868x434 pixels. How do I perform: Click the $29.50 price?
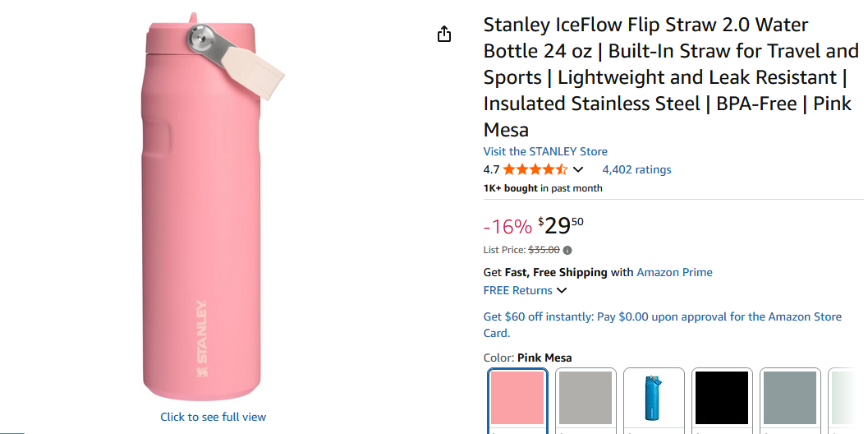[560, 225]
